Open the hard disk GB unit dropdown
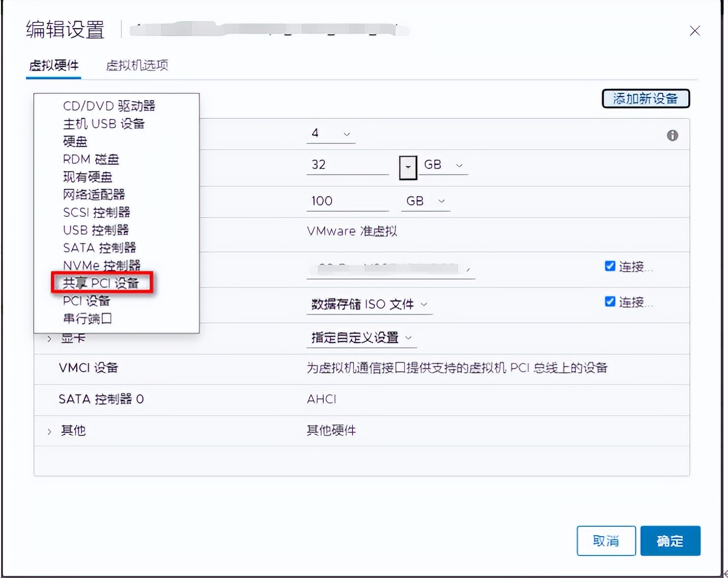728x578 pixels. (425, 201)
